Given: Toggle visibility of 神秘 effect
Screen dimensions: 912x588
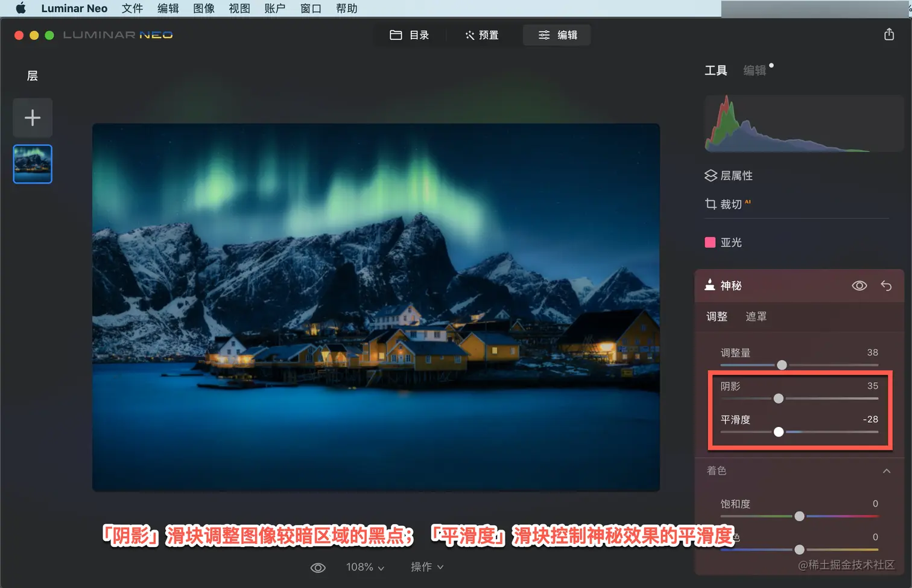Looking at the screenshot, I should (x=860, y=286).
